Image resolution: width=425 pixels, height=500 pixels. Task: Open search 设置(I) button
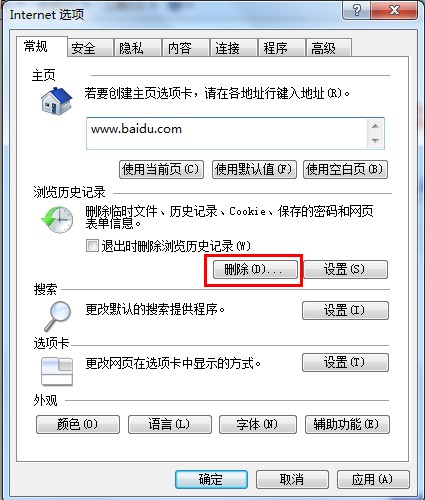pos(345,310)
